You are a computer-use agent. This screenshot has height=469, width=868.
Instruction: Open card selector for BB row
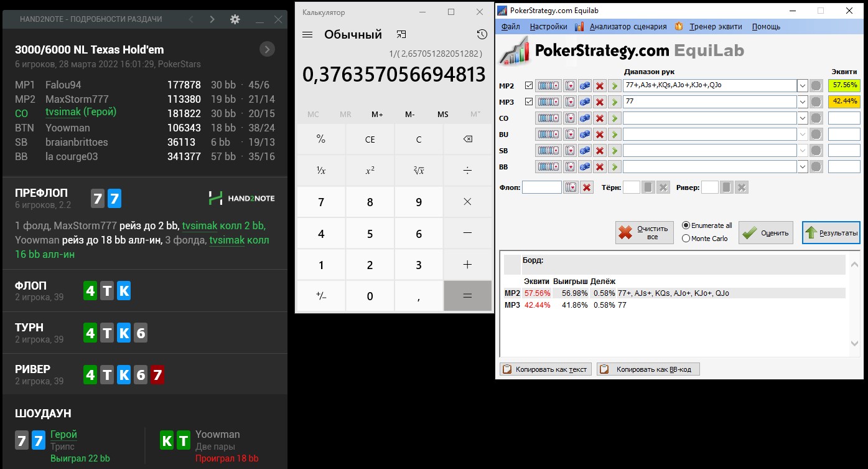coord(569,166)
